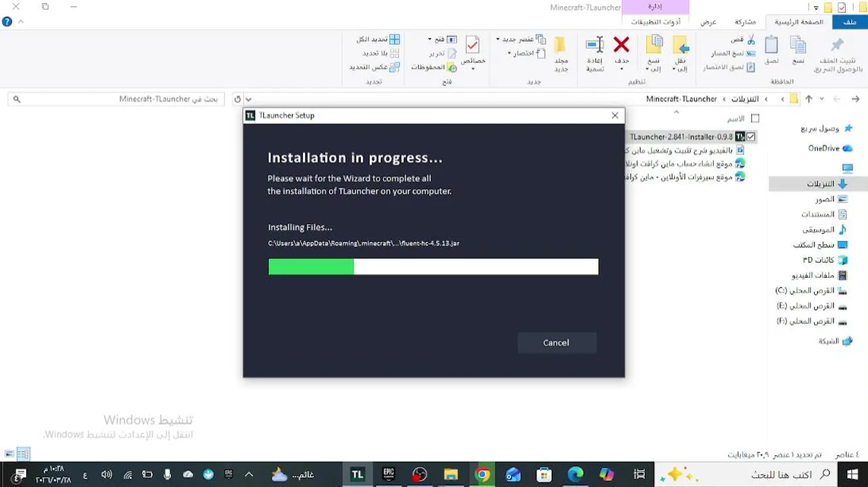Click the Copy to (نسخ إلى) icon
This screenshot has width=868, height=487.
pos(654,45)
